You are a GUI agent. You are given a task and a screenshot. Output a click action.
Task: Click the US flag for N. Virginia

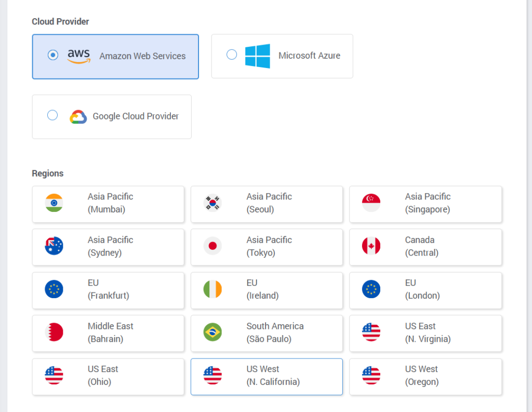click(x=371, y=332)
